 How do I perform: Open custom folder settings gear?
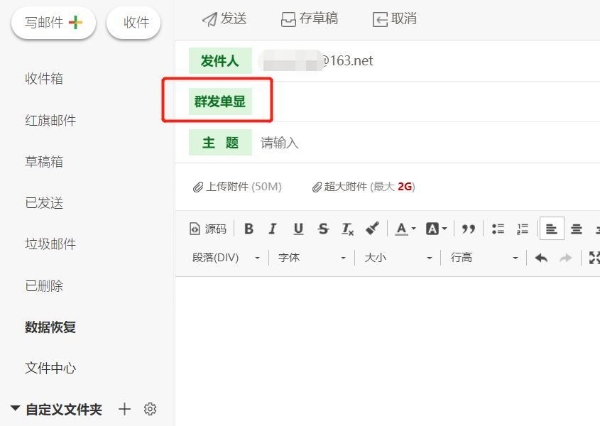point(150,409)
